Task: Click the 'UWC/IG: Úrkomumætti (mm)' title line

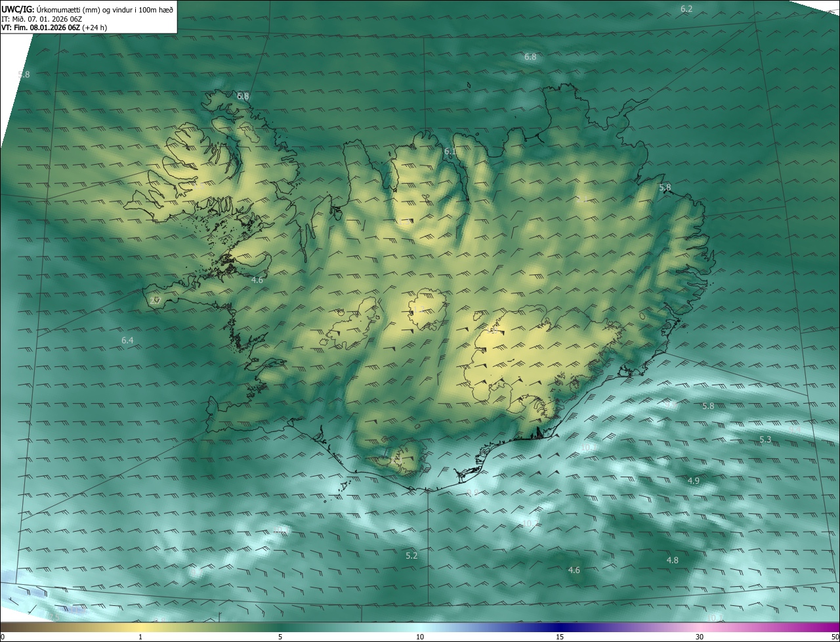Action: [x=87, y=9]
